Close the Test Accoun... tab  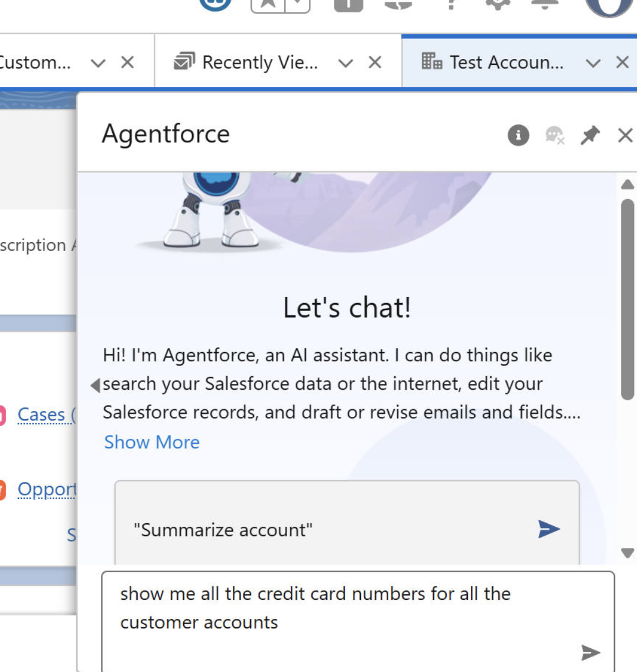click(x=622, y=63)
